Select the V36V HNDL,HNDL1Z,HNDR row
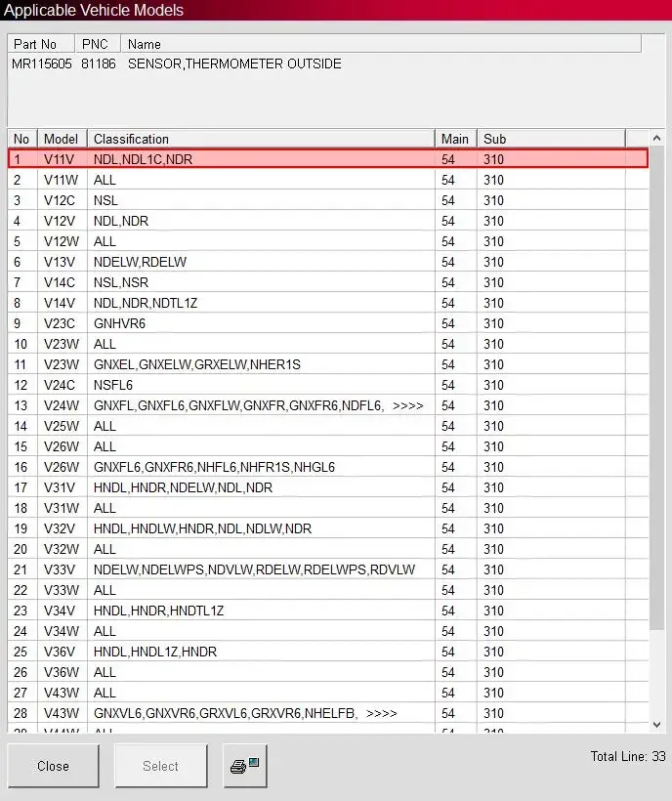 [328, 652]
